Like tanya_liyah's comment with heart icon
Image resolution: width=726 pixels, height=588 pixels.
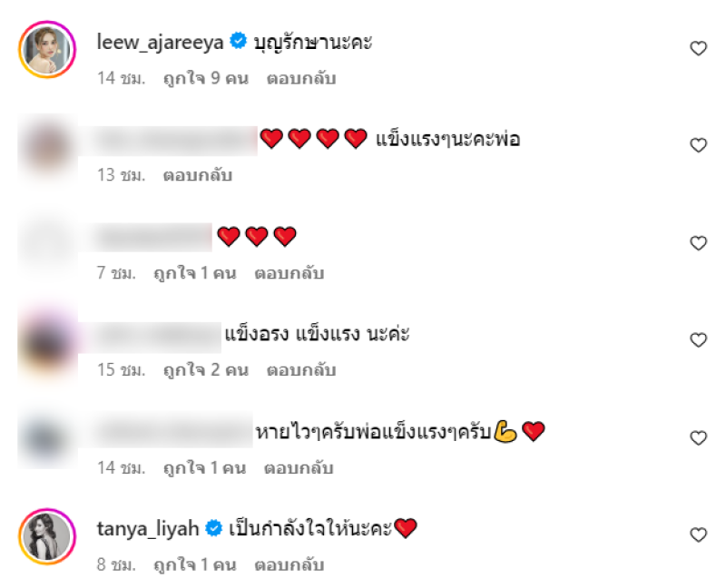[x=698, y=535]
